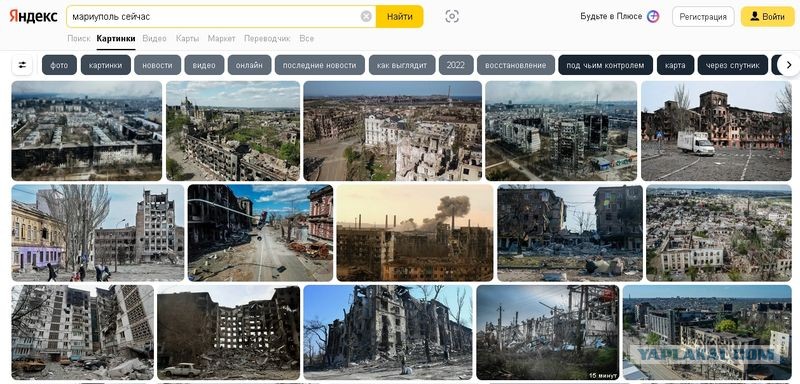Select the карта filter chip
Image resolution: width=800 pixels, height=384 pixels.
(676, 65)
